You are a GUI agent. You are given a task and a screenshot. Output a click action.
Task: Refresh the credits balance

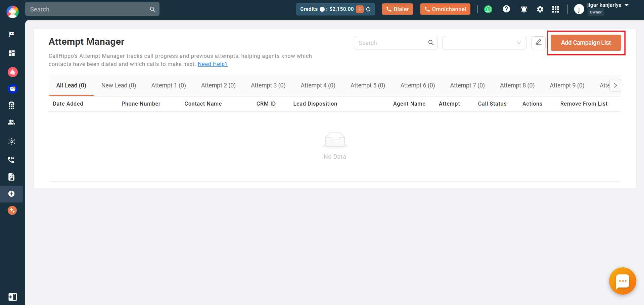tap(368, 9)
